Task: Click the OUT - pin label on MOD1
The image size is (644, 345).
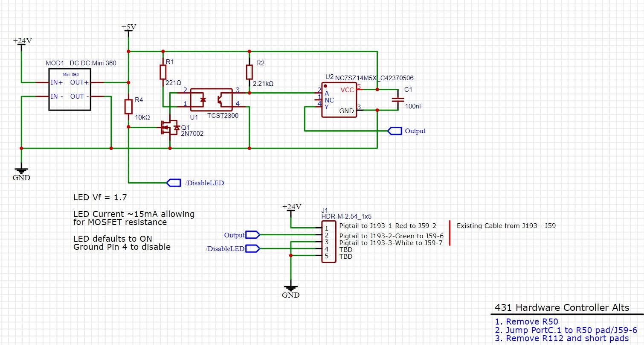Action: tap(80, 96)
